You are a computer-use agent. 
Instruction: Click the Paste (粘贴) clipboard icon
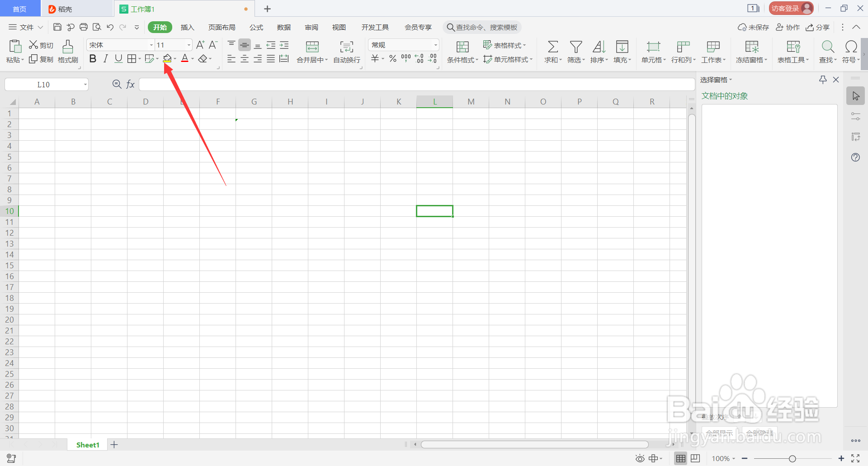[x=15, y=46]
